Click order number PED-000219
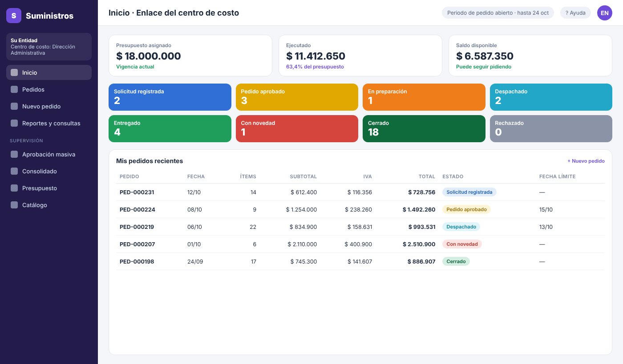 (137, 227)
